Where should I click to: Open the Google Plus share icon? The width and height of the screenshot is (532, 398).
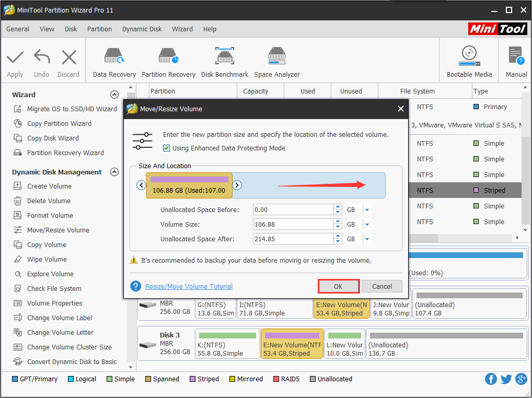[521, 379]
